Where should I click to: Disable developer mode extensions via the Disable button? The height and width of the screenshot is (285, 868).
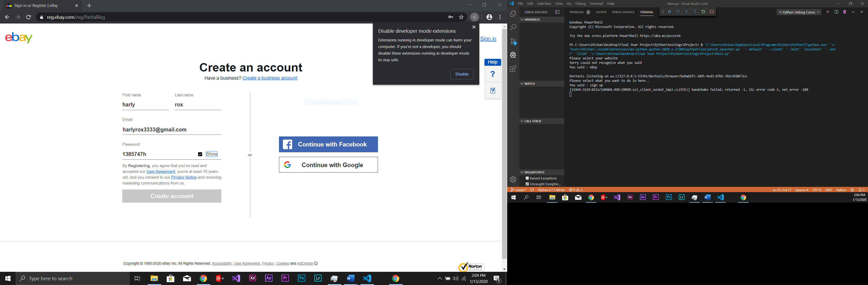pos(462,74)
